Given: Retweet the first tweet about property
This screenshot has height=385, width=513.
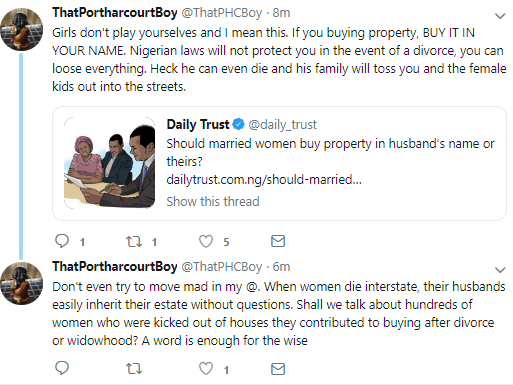Looking at the screenshot, I should [134, 241].
